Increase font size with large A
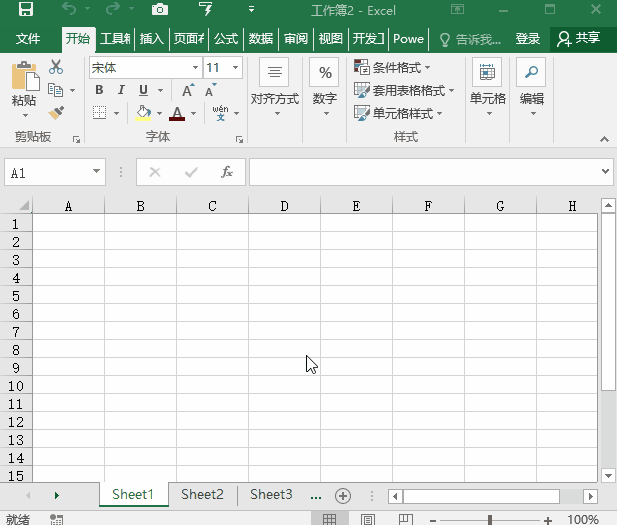This screenshot has height=525, width=617. coord(188,90)
